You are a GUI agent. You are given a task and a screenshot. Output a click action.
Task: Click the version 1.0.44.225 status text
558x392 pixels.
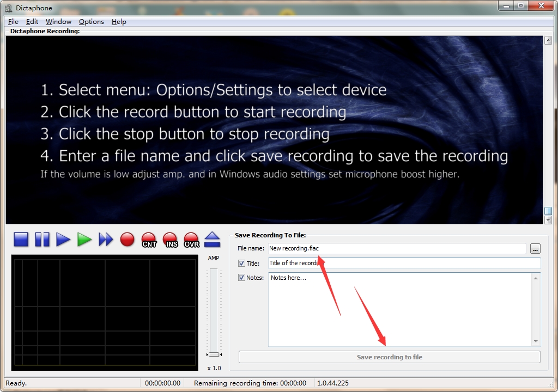click(x=333, y=383)
